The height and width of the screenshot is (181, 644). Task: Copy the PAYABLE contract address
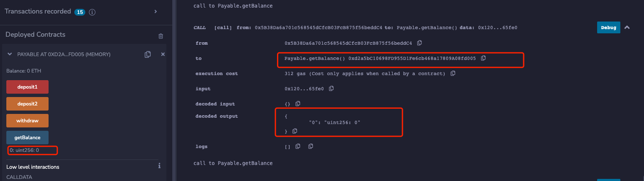pos(147,54)
